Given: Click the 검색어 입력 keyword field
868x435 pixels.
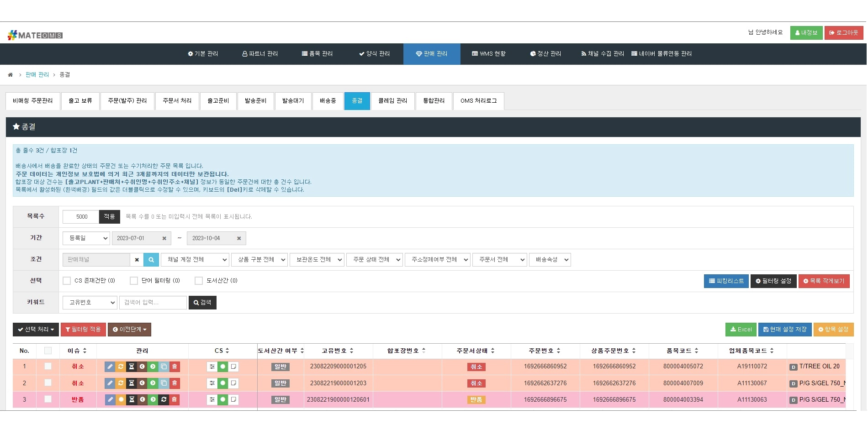Looking at the screenshot, I should (x=153, y=303).
